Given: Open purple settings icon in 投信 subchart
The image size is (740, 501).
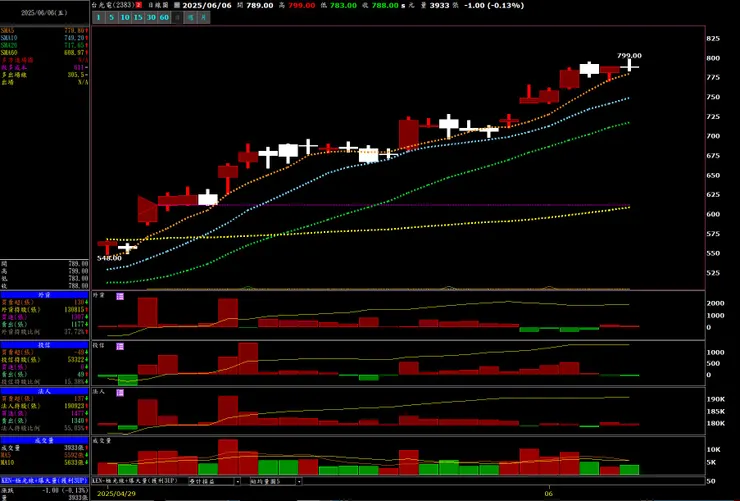Looking at the screenshot, I should pos(120,346).
